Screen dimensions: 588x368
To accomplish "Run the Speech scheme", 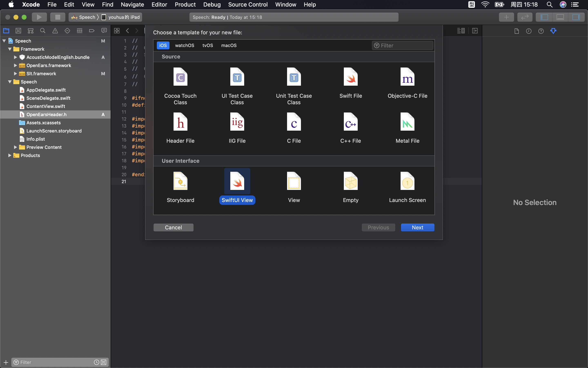I will click(39, 17).
